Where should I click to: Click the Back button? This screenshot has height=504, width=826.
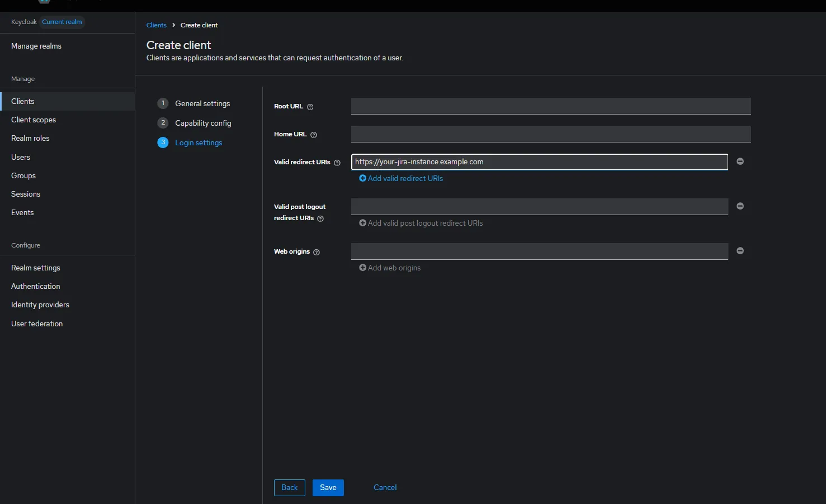pyautogui.click(x=290, y=488)
